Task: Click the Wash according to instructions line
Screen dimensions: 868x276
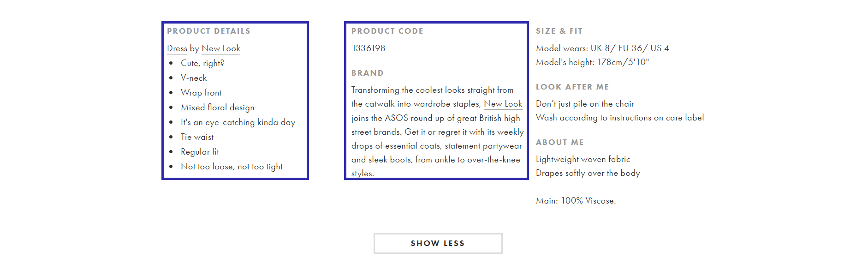Action: coord(620,118)
